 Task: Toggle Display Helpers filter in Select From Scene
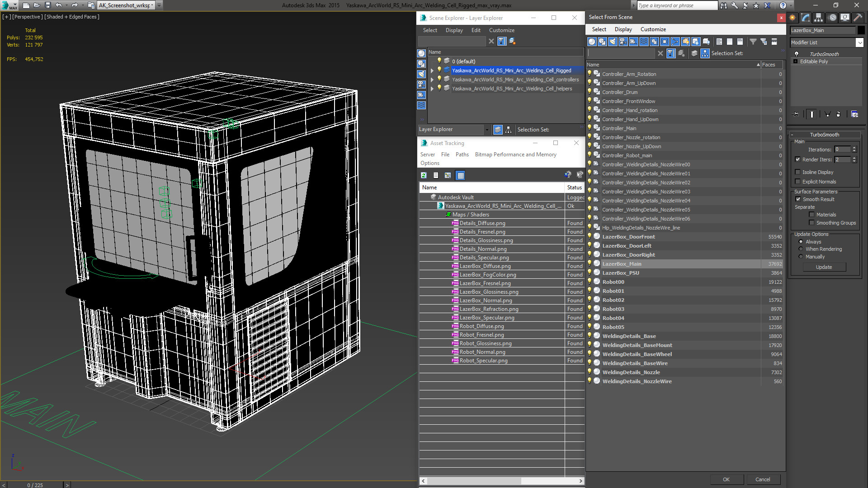tap(633, 42)
